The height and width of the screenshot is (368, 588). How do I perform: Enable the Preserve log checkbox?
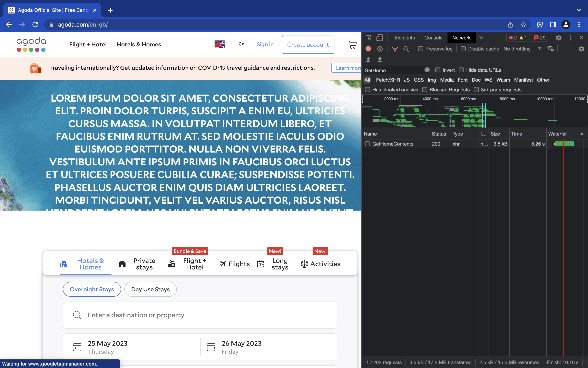421,49
